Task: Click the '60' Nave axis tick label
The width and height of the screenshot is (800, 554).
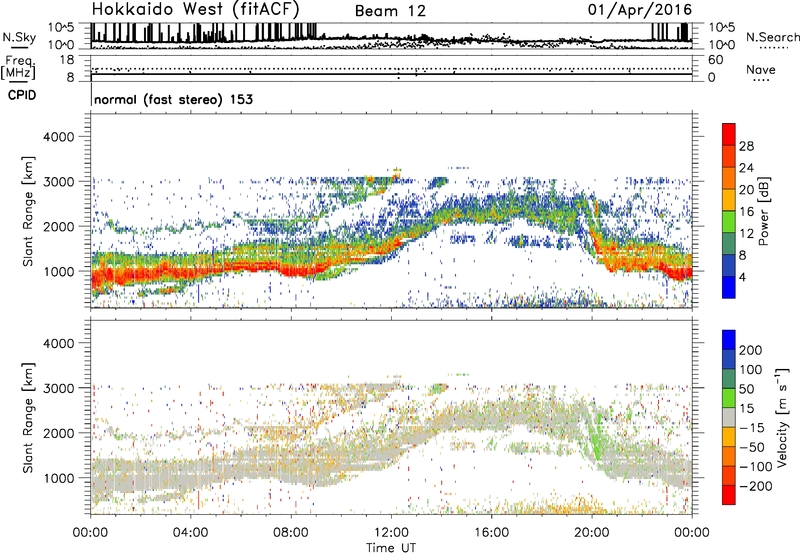Action: (715, 60)
